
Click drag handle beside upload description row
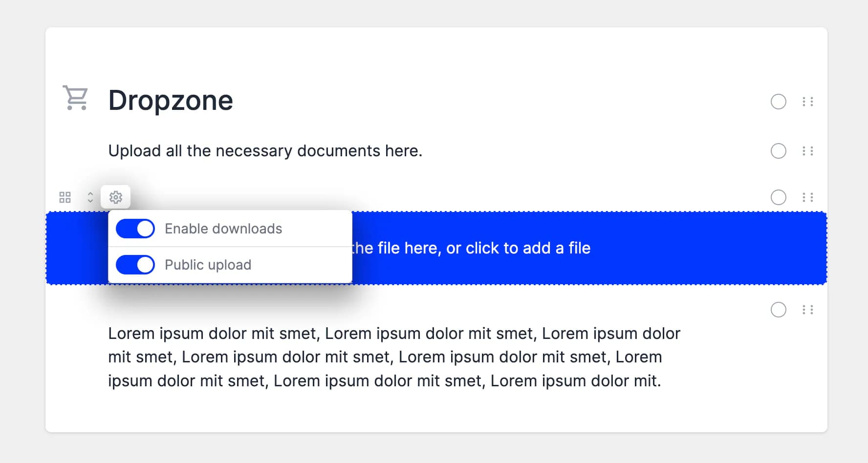(807, 151)
